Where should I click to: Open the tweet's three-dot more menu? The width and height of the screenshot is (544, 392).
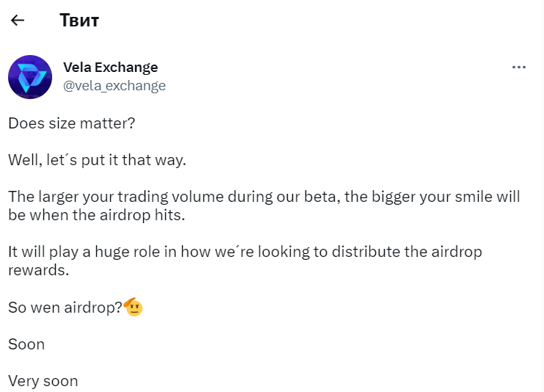point(519,68)
